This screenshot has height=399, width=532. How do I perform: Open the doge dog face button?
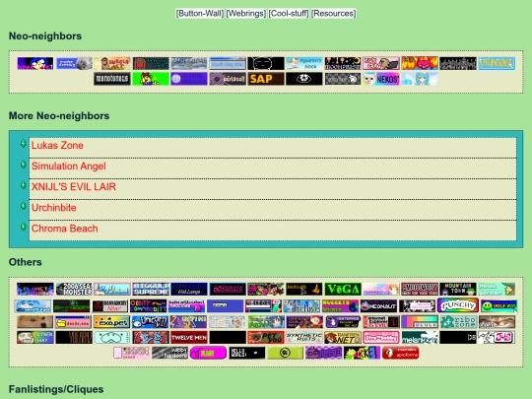[x=35, y=322]
